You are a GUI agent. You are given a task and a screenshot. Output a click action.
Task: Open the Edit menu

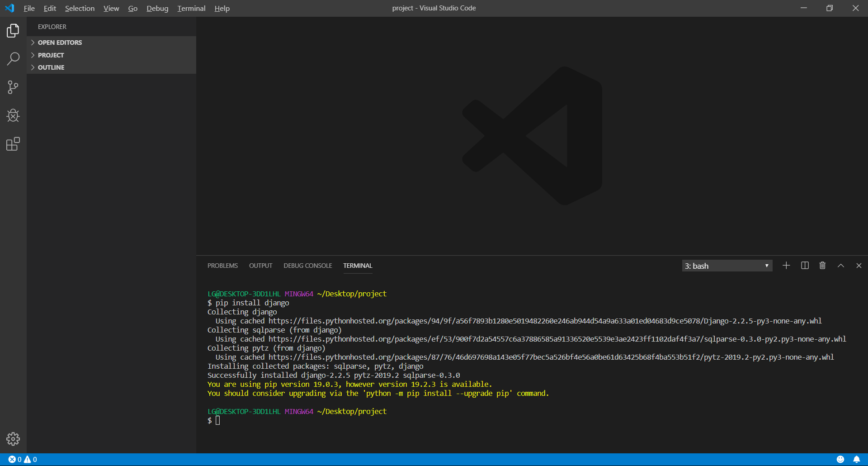[50, 8]
